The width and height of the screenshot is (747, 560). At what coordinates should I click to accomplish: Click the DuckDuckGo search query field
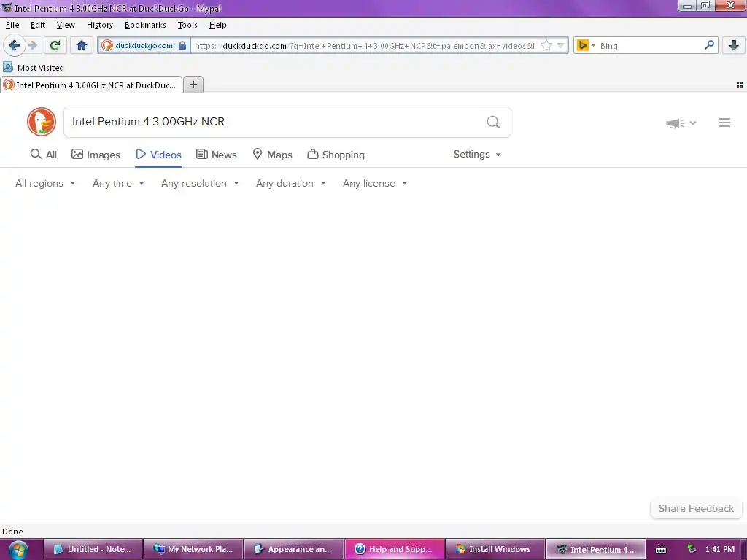[x=274, y=122]
